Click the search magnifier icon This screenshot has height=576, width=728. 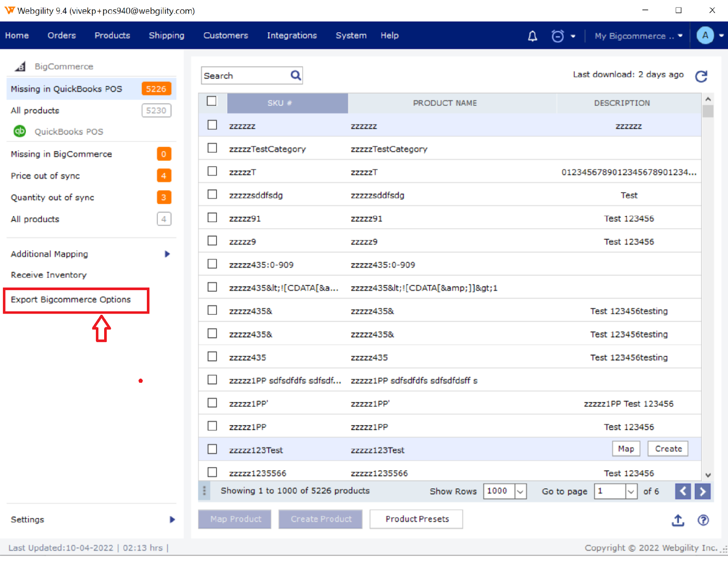296,75
